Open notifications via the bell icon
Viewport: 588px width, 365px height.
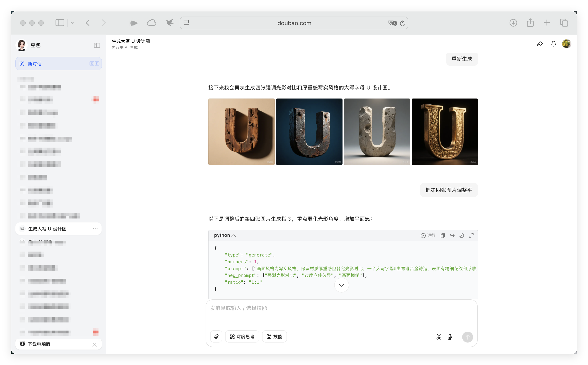[x=553, y=44]
